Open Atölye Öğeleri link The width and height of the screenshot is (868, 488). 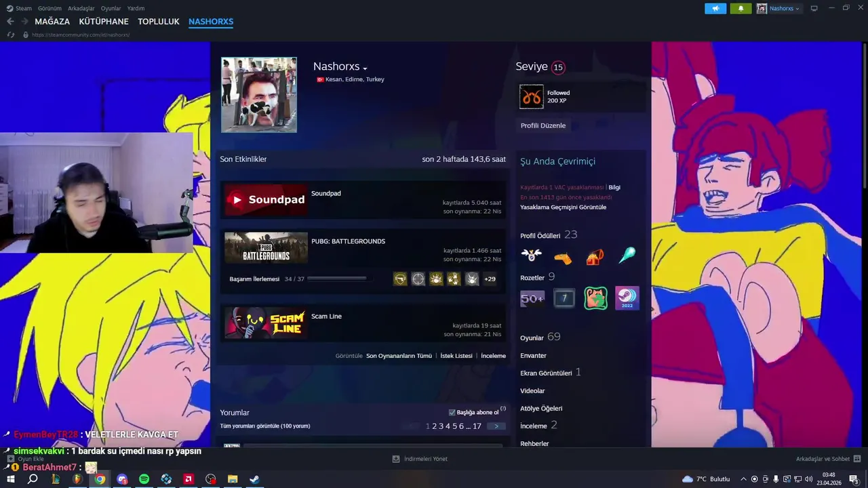click(541, 409)
